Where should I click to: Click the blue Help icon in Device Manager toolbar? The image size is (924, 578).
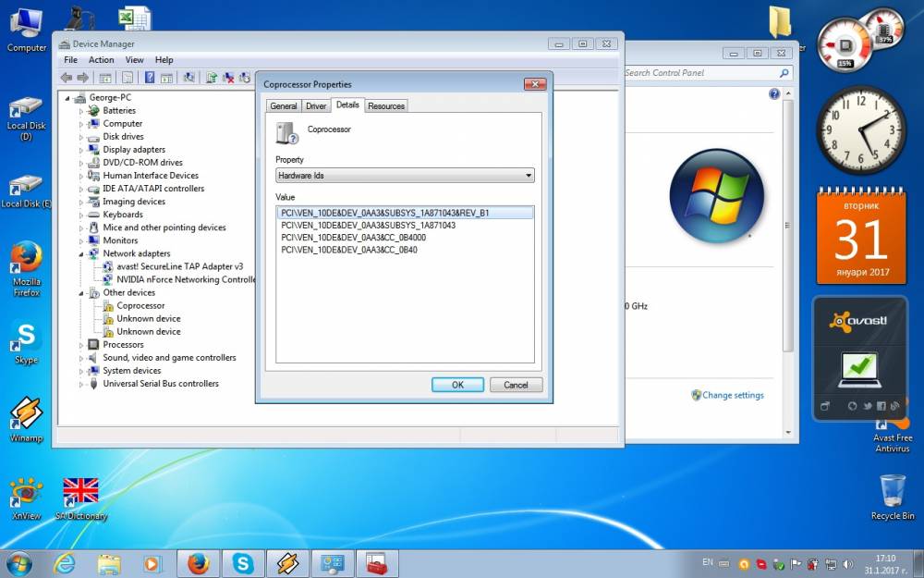point(150,78)
